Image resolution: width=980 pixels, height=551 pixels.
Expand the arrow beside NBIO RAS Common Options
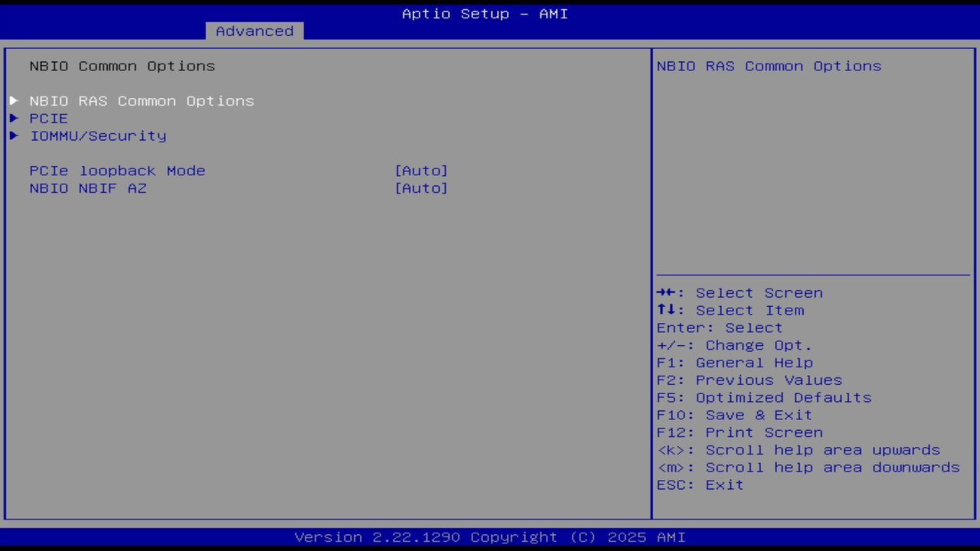[x=14, y=101]
